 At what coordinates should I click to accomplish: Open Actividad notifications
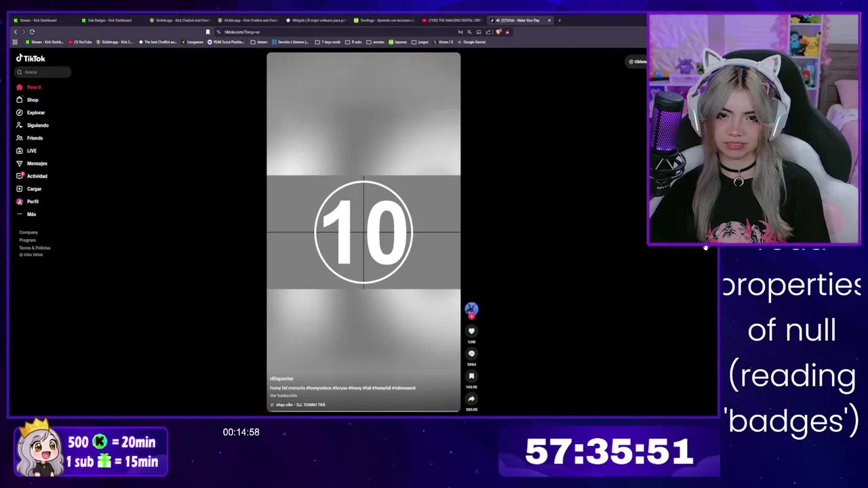click(x=32, y=176)
